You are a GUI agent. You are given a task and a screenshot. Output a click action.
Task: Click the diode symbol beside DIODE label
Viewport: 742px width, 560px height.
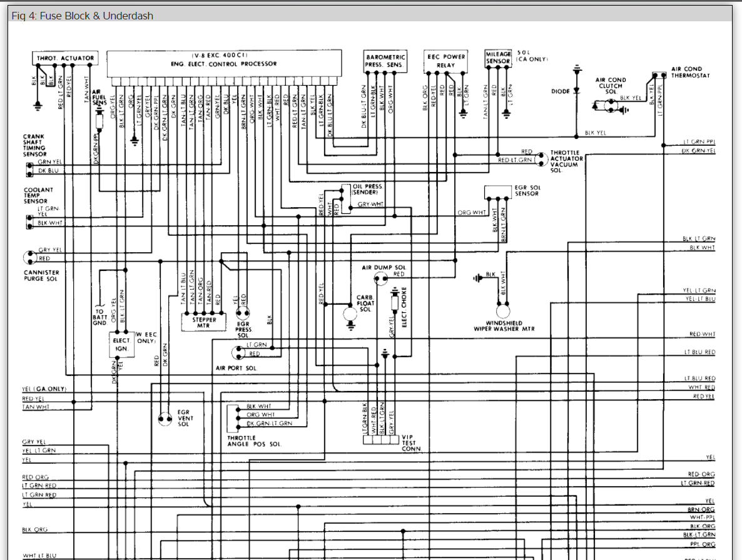pos(576,91)
